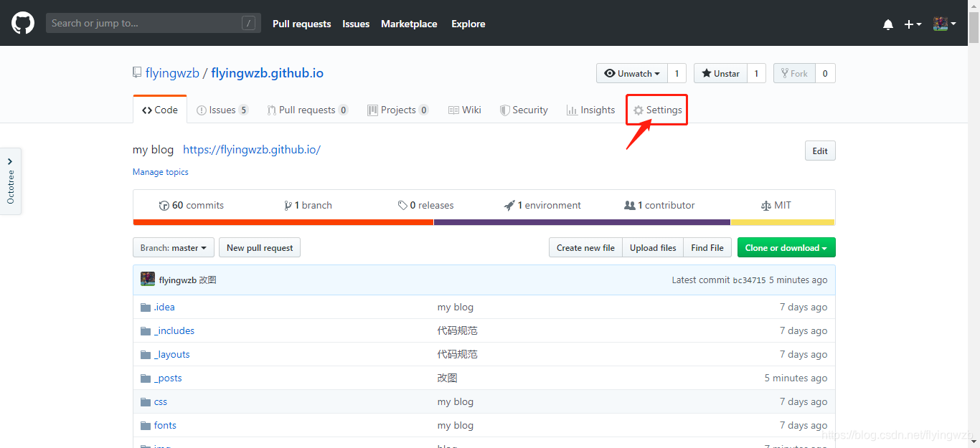Switch to the repository Issues tab
This screenshot has height=448, width=980.
(222, 110)
